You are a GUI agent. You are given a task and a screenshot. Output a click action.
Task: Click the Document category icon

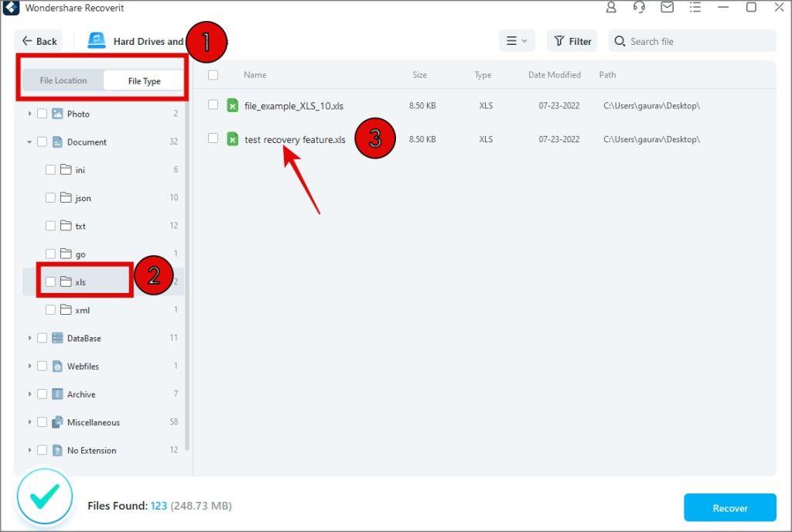[57, 142]
